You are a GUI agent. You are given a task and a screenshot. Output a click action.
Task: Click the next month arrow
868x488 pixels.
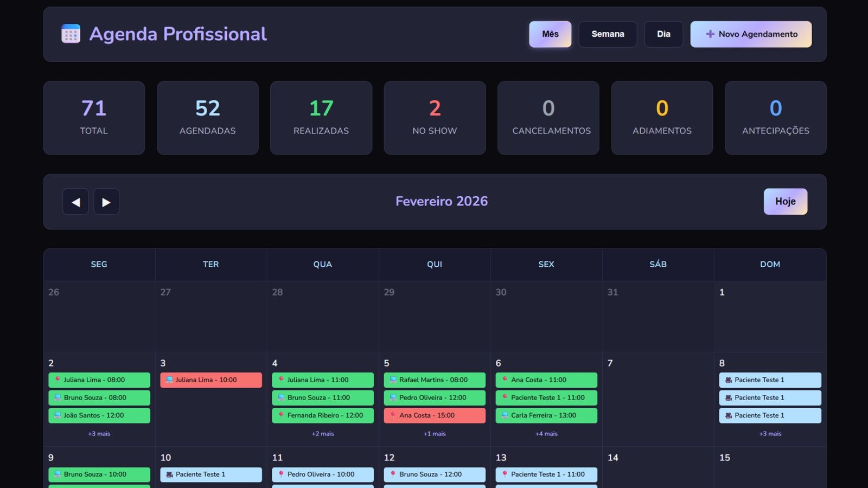coord(106,201)
